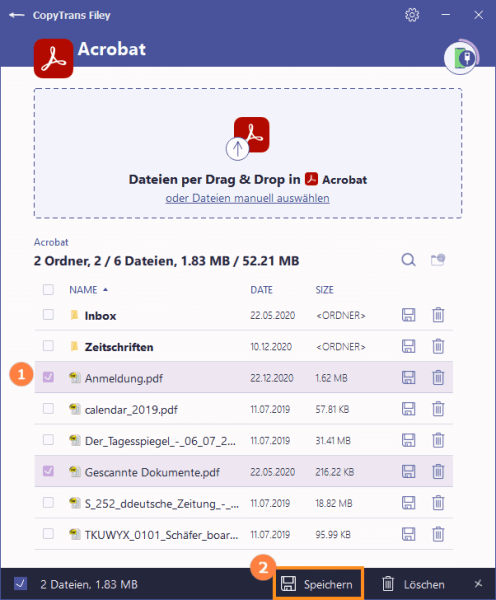
Task: Check the Inbox folder checkbox
Action: click(x=48, y=315)
